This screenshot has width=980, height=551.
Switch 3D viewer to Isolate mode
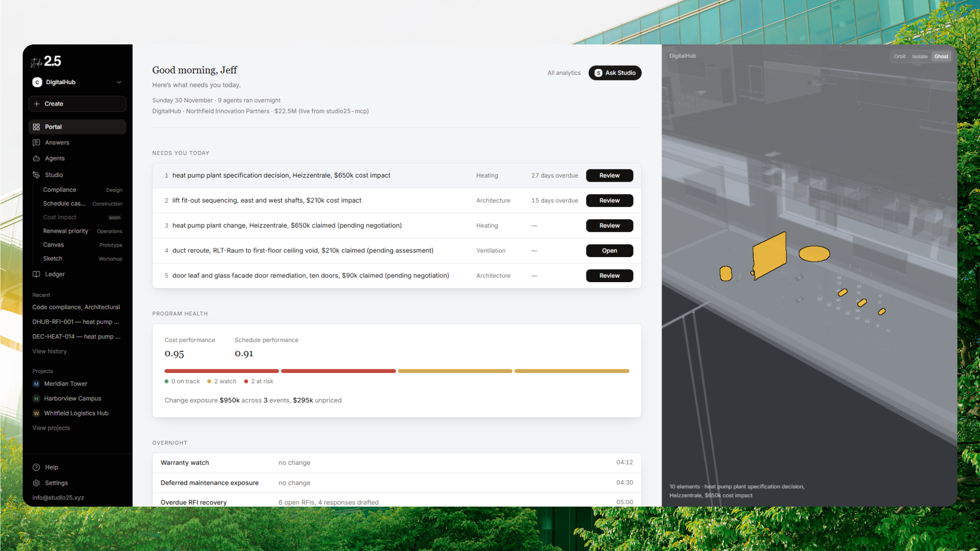pyautogui.click(x=920, y=57)
